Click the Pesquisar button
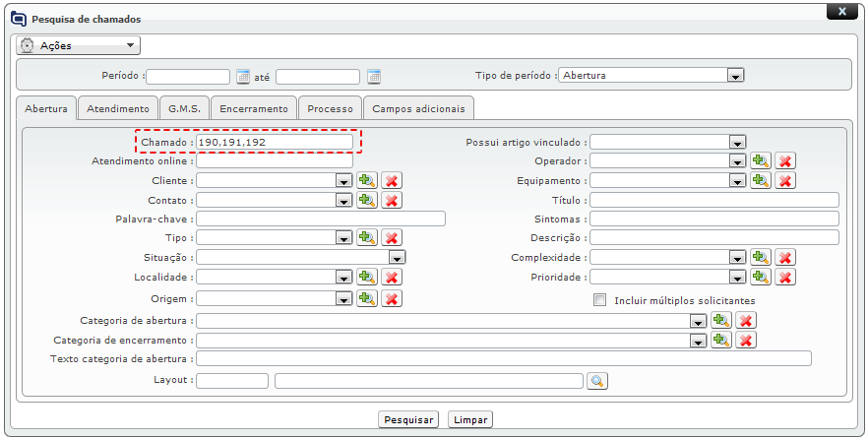Viewport: 868px width, 439px height. pyautogui.click(x=408, y=419)
